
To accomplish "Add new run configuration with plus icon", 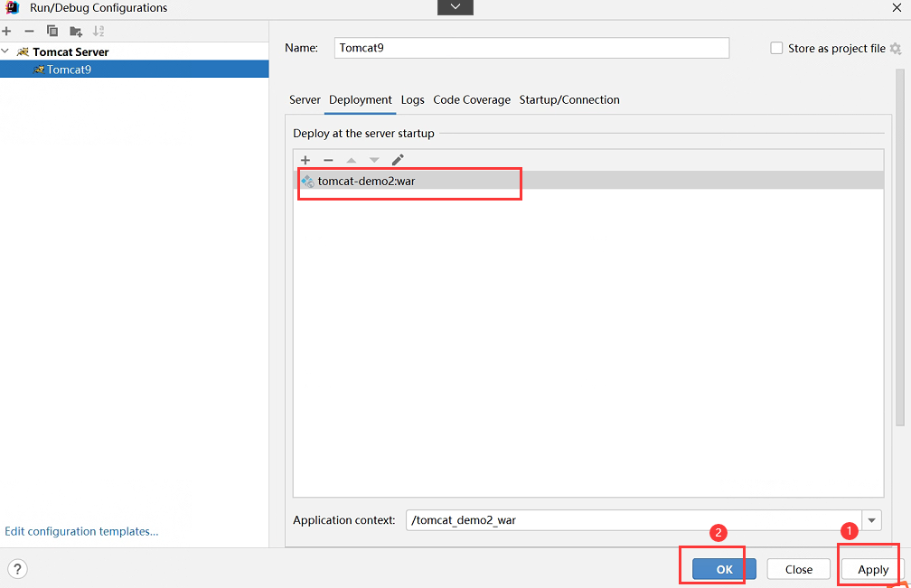I will click(x=7, y=31).
